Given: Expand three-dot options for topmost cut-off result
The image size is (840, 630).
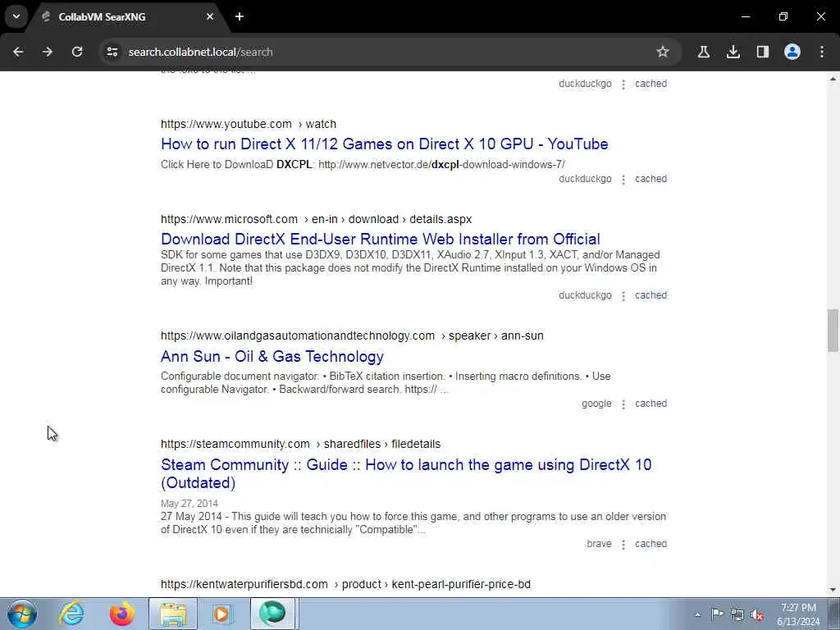Looking at the screenshot, I should [623, 84].
